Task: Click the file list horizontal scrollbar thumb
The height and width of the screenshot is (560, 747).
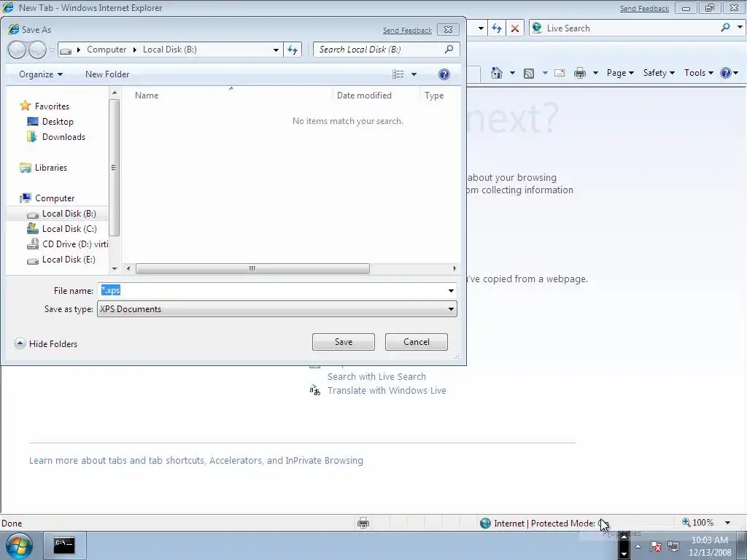Action: click(252, 268)
